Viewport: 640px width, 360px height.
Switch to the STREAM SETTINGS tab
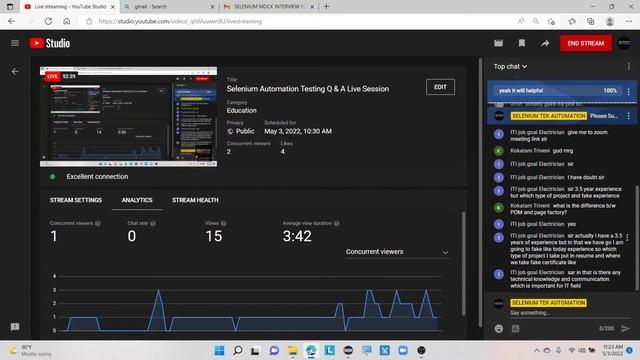pyautogui.click(x=76, y=200)
